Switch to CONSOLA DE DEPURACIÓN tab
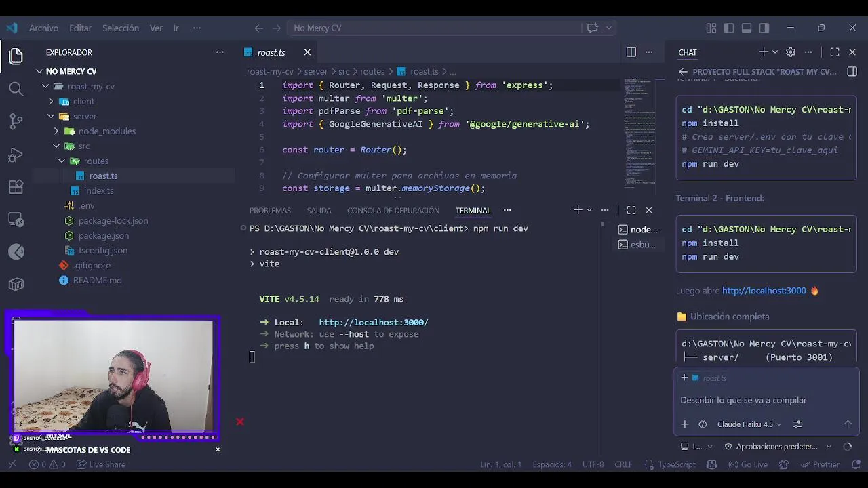The height and width of the screenshot is (488, 868). tap(393, 211)
